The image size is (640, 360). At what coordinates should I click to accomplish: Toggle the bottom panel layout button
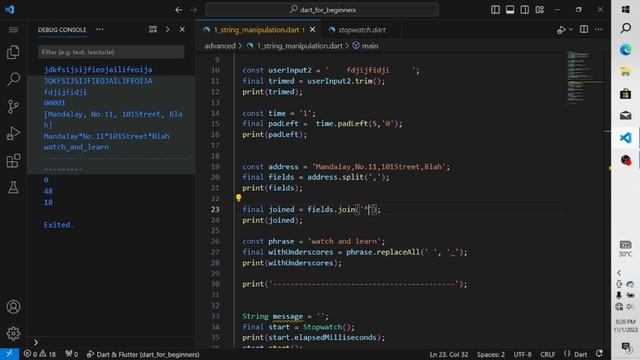510,9
